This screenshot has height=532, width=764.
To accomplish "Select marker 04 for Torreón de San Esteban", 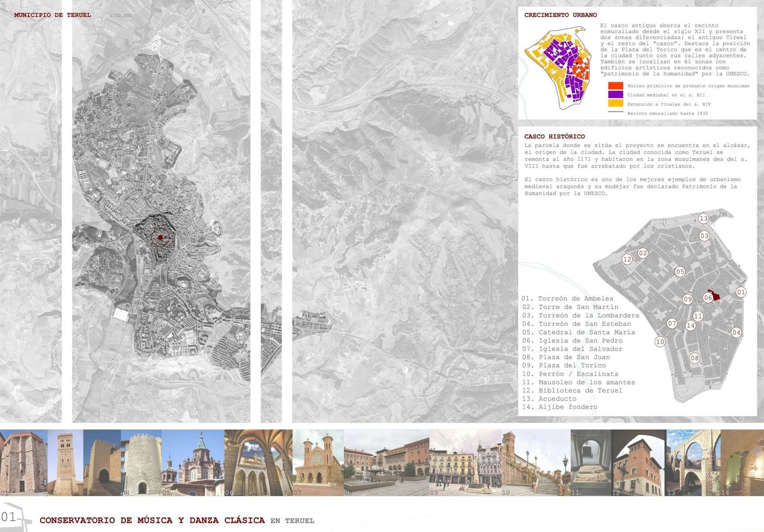I will pyautogui.click(x=736, y=333).
